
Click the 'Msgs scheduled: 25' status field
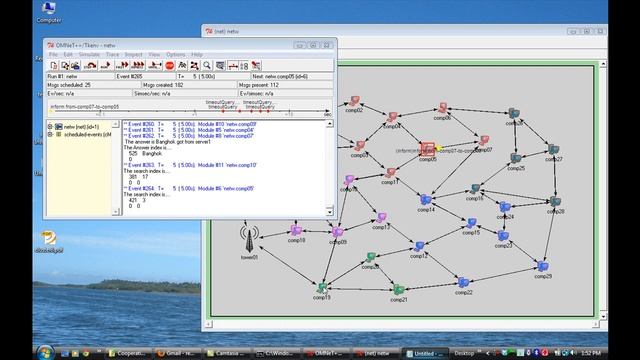pos(93,85)
